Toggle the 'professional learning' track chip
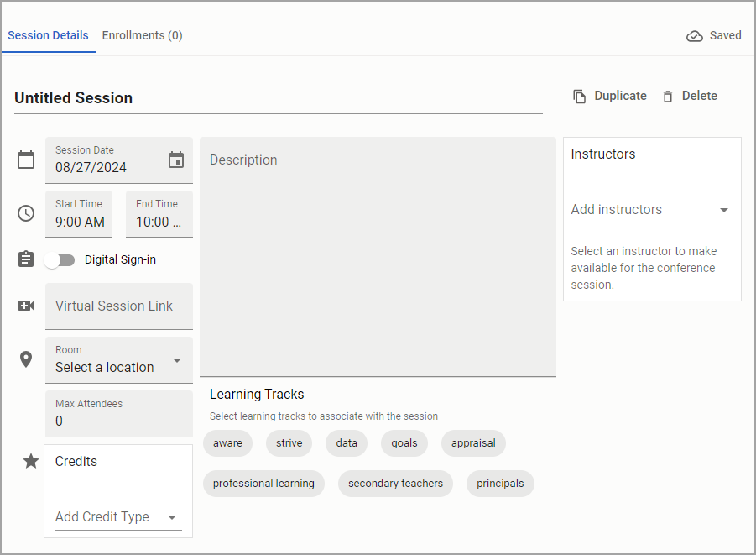This screenshot has width=756, height=555. click(x=263, y=484)
